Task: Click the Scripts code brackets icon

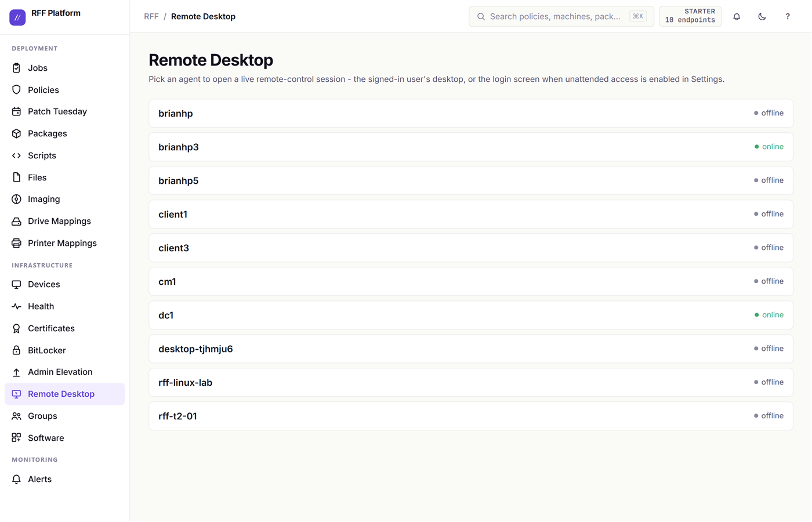Action: 16,155
